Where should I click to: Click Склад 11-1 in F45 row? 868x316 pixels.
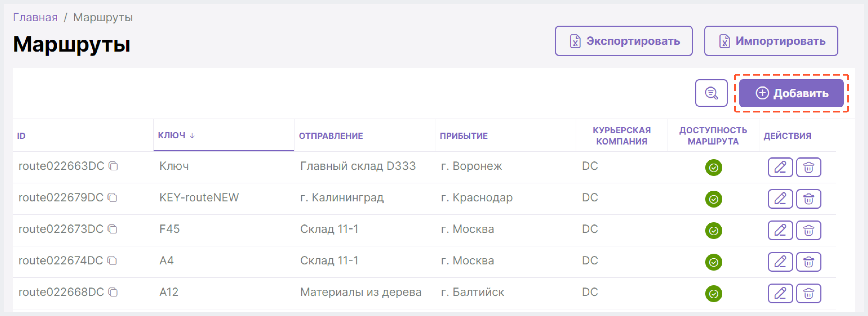point(329,229)
